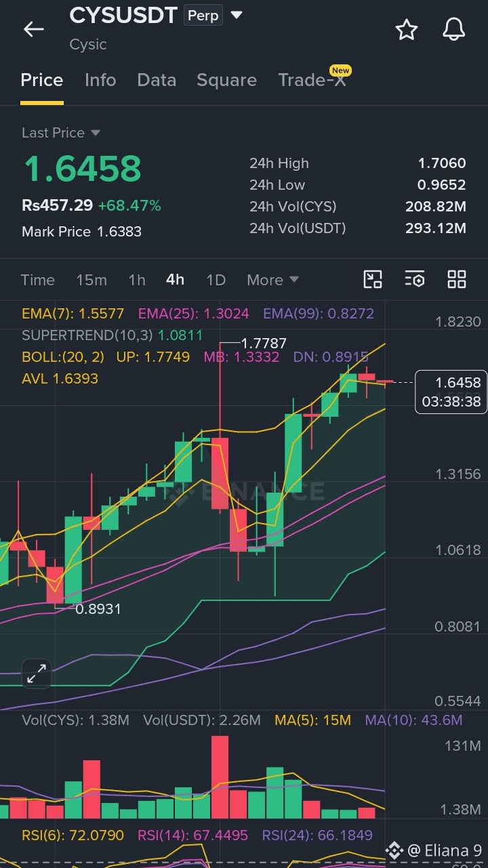Select the 1D interval

tap(216, 280)
